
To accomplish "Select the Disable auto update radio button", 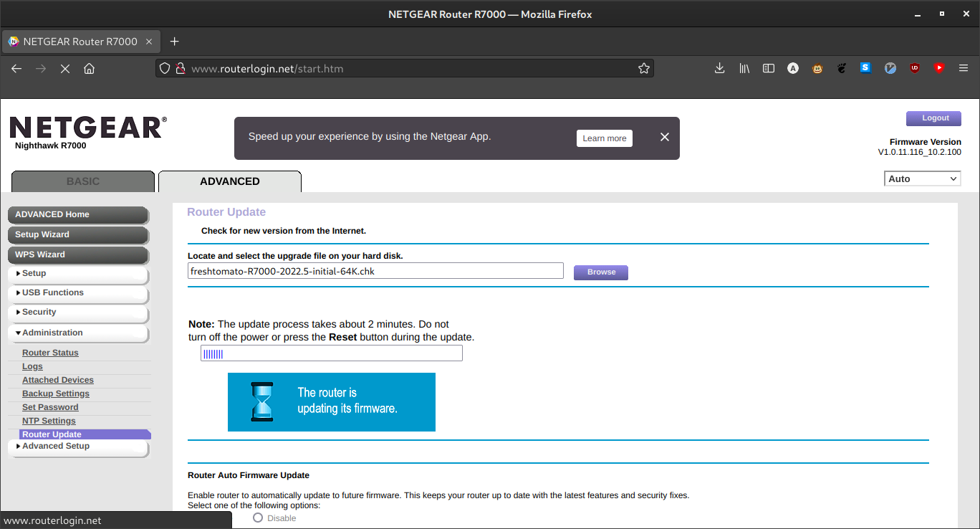I will (258, 518).
